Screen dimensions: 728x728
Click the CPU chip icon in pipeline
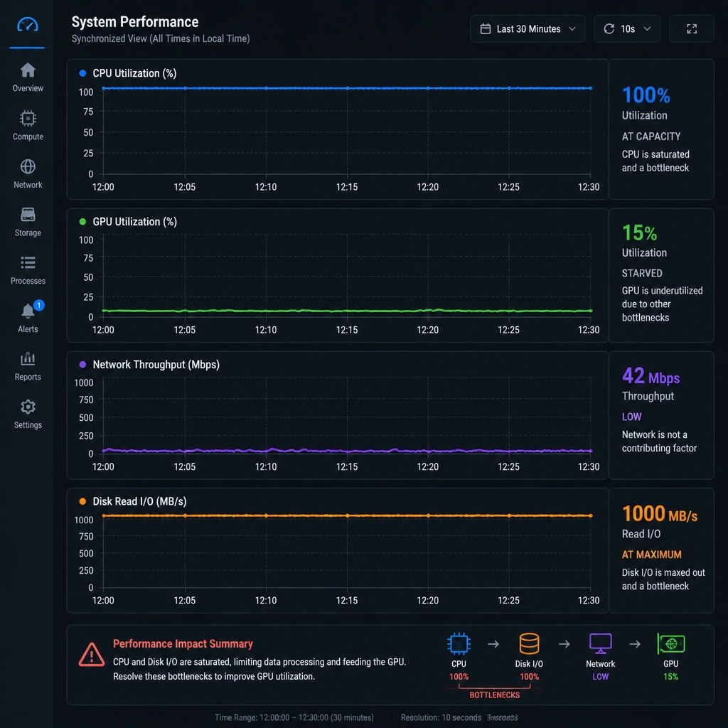[x=459, y=644]
